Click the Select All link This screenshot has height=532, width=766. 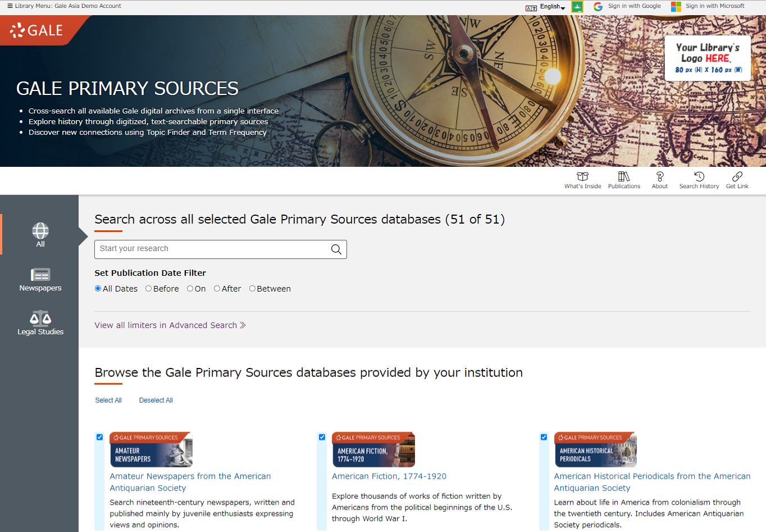click(108, 401)
